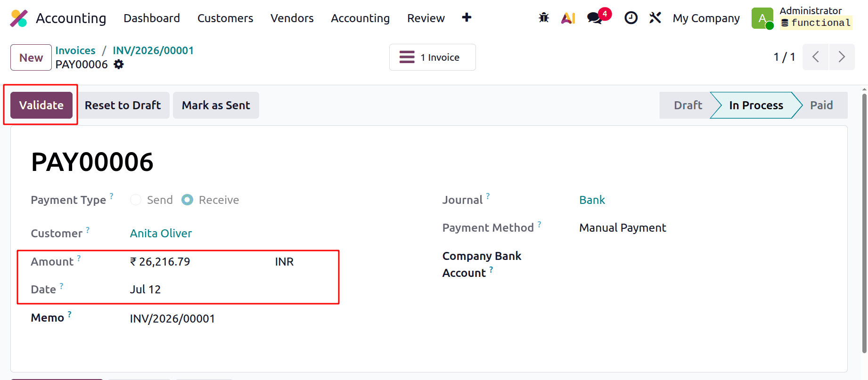Click Mark as Sent button
This screenshot has height=380, width=868.
[216, 105]
